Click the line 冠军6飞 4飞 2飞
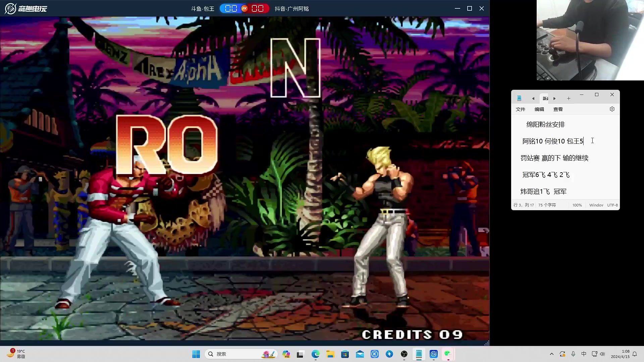Viewport: 644px width, 362px height. point(546,175)
